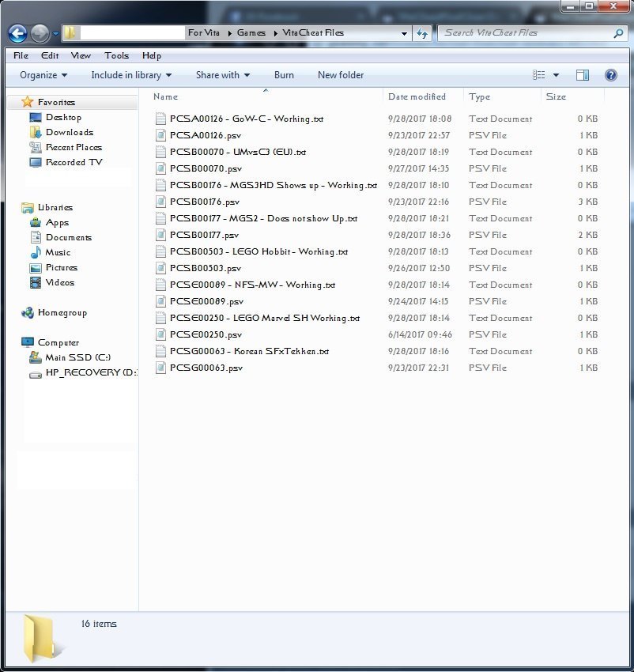Click the search magnifier icon
Viewport: 634px width, 672px height.
point(618,33)
